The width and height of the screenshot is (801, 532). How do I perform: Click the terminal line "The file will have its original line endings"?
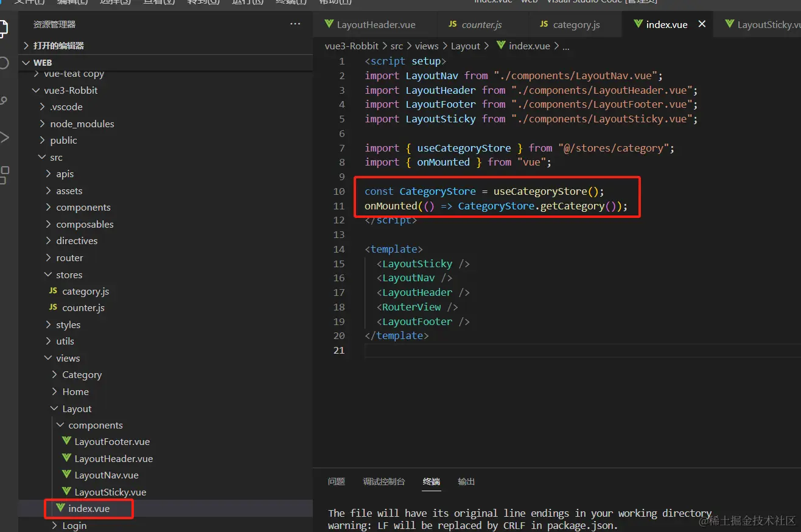[520, 513]
